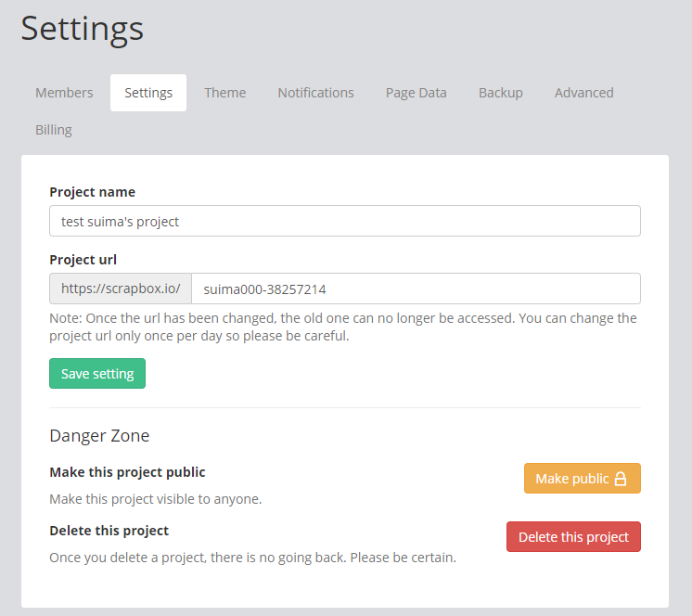Go to the Billing tab

(54, 130)
